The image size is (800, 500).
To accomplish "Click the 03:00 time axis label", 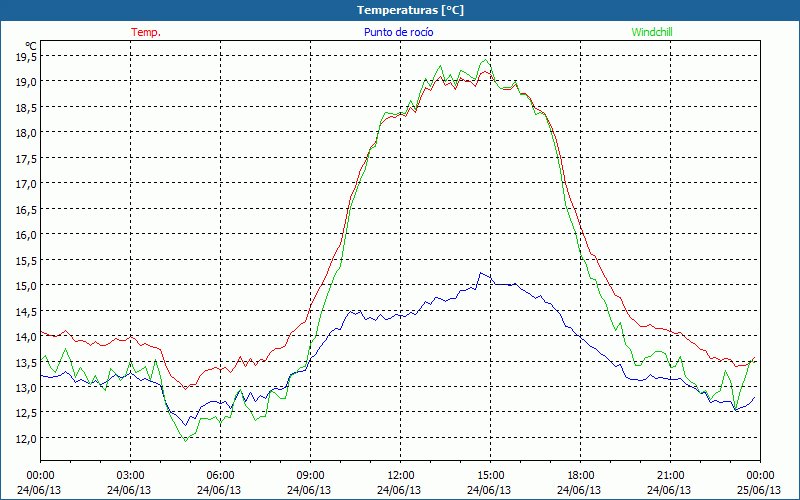I will pyautogui.click(x=131, y=476).
